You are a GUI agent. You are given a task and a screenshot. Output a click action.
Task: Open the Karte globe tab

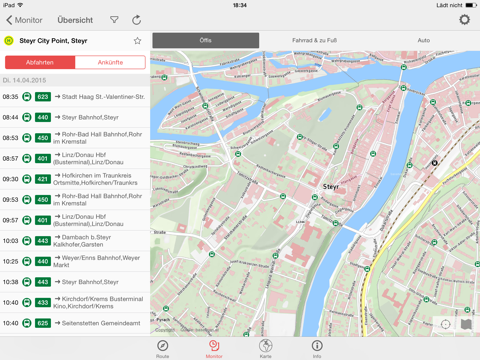(266, 349)
